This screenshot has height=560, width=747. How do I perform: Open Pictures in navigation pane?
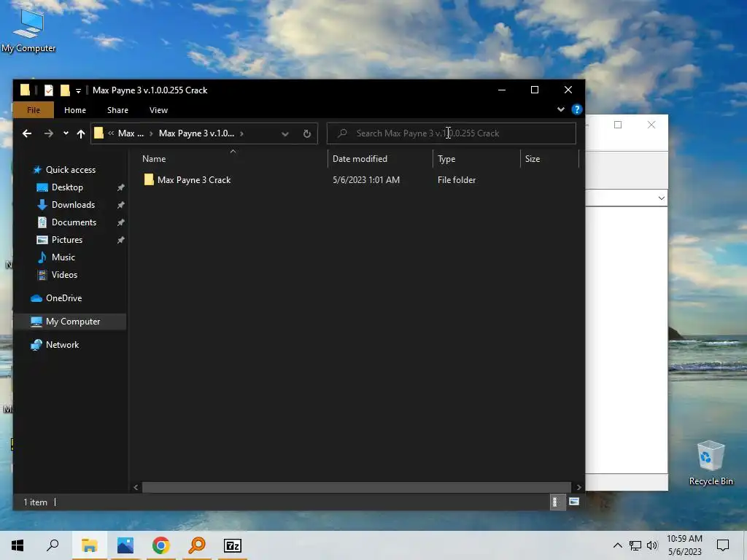click(x=66, y=240)
